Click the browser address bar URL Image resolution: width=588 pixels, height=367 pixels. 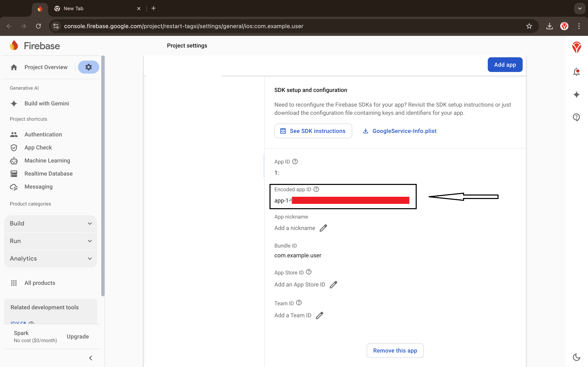[x=184, y=26]
